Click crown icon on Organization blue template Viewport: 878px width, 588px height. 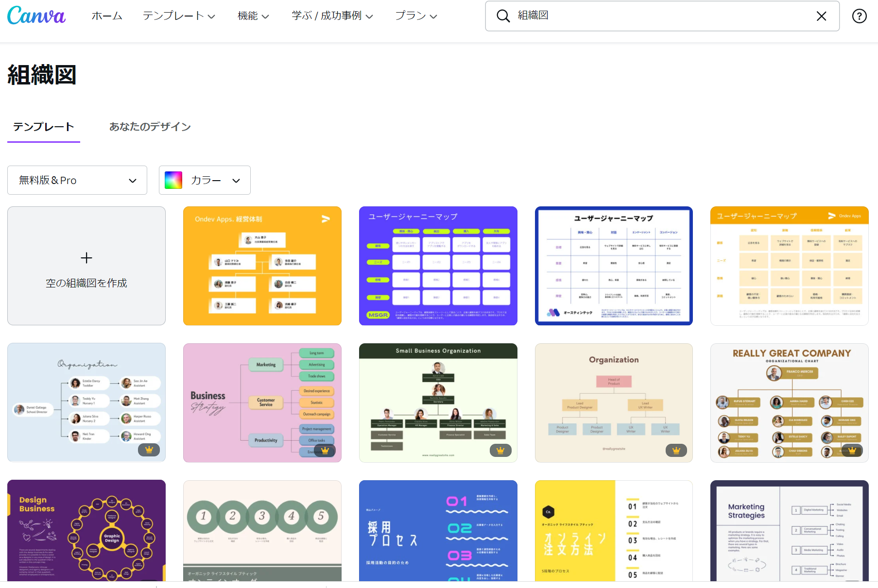[x=149, y=450]
